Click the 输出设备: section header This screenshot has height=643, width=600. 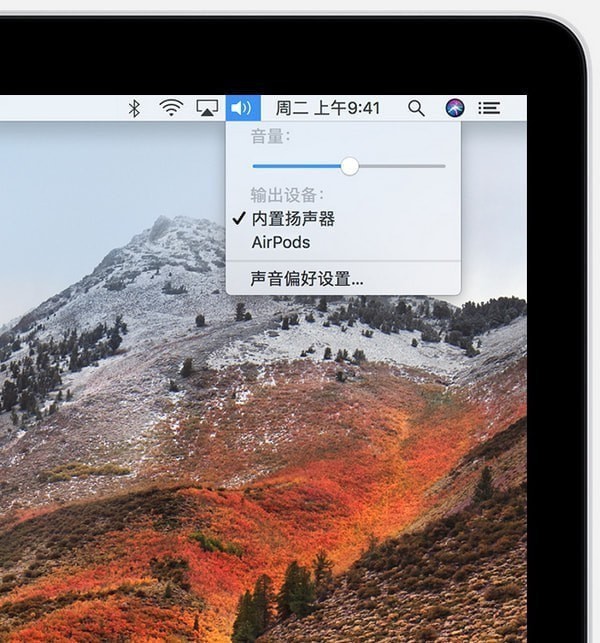pyautogui.click(x=287, y=195)
